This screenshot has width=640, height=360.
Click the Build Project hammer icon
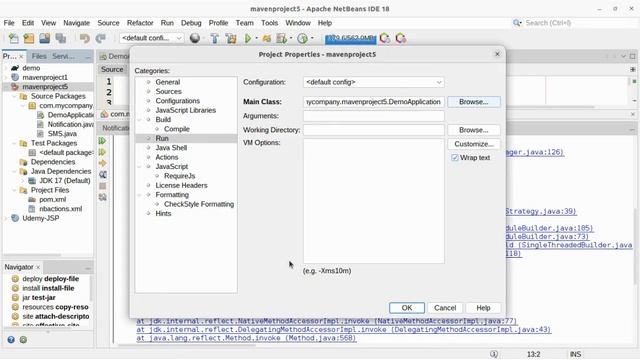(x=215, y=38)
